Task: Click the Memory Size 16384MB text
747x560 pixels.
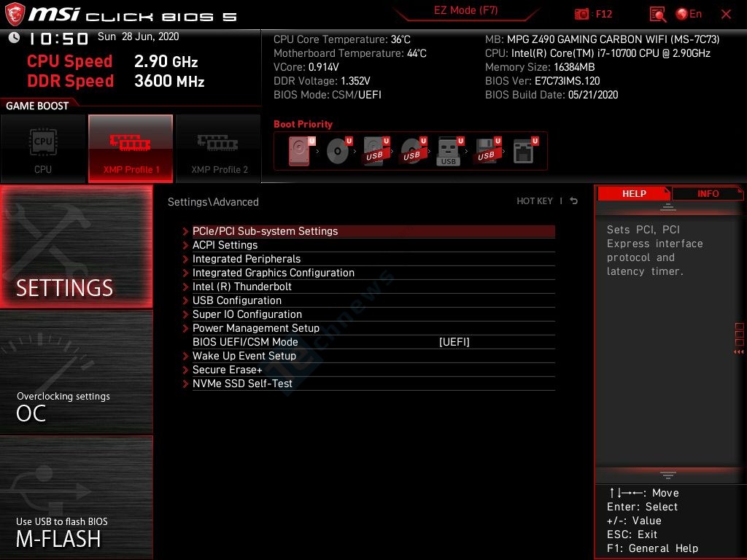Action: click(540, 67)
